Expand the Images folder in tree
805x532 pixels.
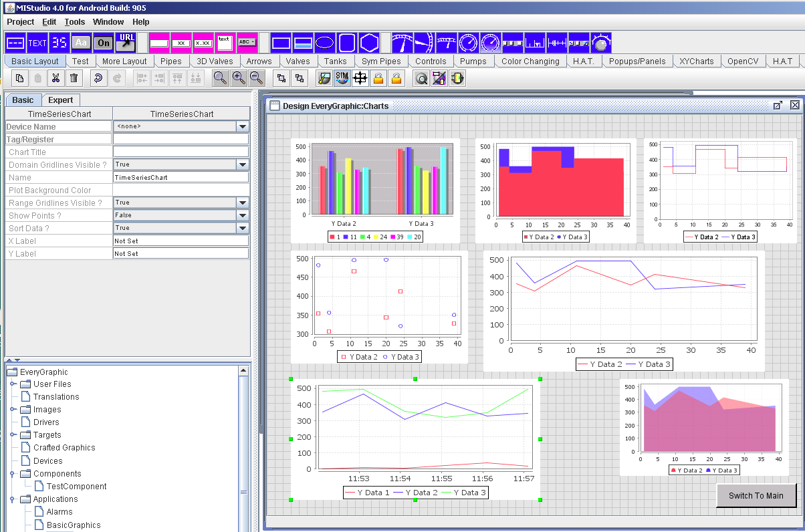tap(13, 409)
